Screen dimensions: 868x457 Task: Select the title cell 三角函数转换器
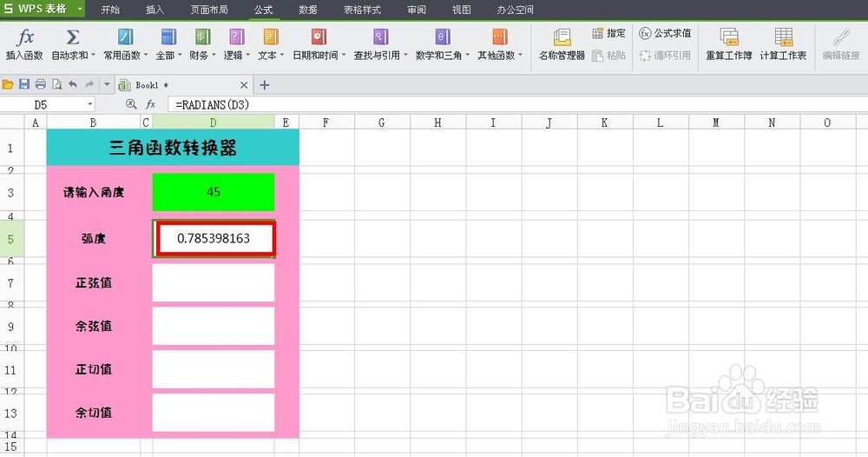tap(173, 148)
